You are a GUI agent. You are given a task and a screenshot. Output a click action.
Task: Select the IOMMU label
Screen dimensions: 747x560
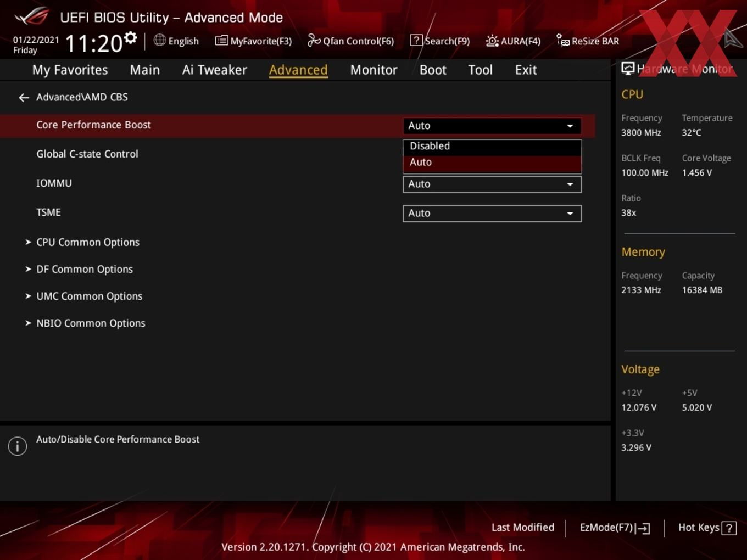click(x=54, y=183)
